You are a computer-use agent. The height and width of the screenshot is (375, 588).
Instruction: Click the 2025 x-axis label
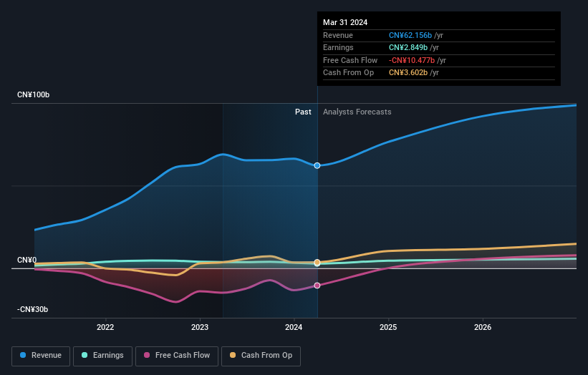[x=388, y=327]
